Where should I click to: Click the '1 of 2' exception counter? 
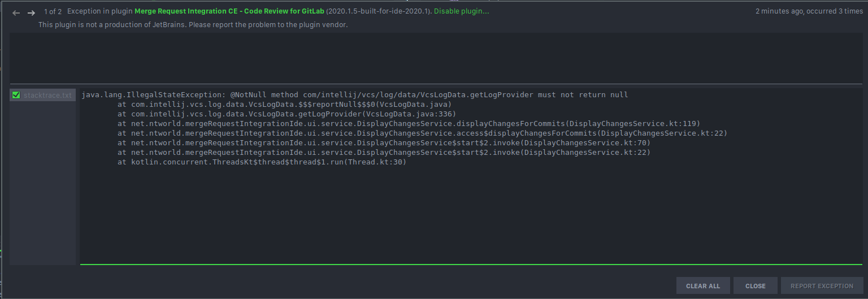(x=53, y=11)
